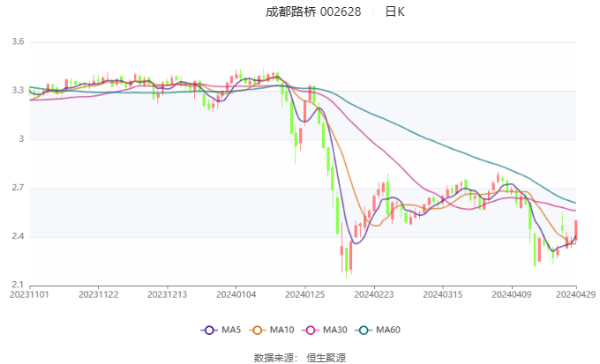
Task: Click the 数据来源 label
Action: click(x=272, y=358)
